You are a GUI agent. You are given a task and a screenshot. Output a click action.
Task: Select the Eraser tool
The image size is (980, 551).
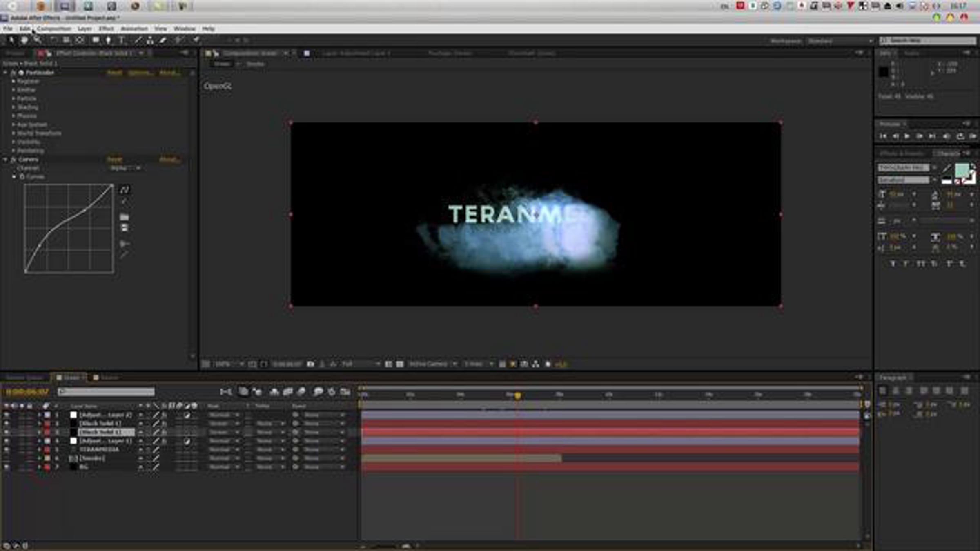pos(163,40)
